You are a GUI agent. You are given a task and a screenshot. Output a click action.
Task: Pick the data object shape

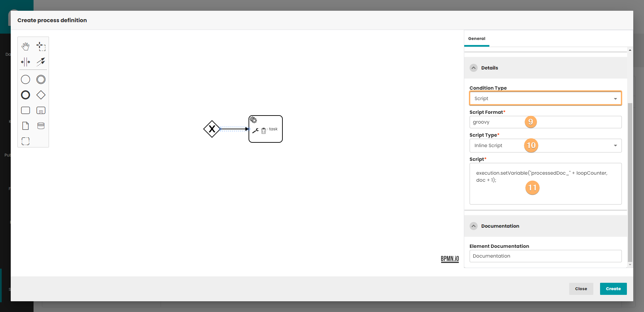click(25, 126)
